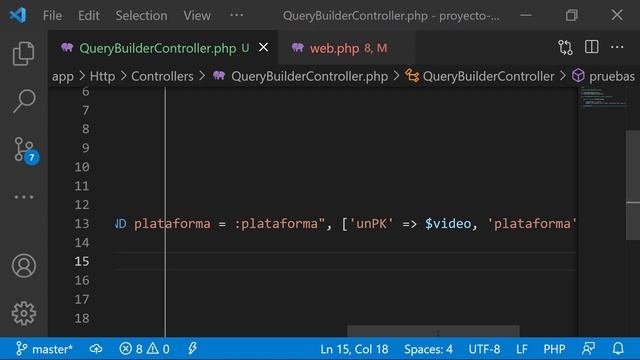The height and width of the screenshot is (360, 640).
Task: Show additional views ellipsis in activity bar
Action: (x=24, y=197)
